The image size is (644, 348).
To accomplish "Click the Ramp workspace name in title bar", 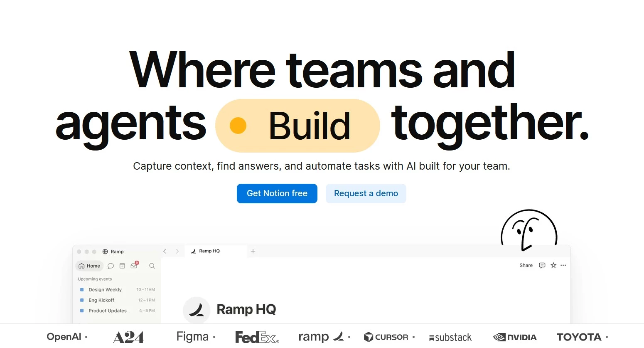I will [x=117, y=252].
